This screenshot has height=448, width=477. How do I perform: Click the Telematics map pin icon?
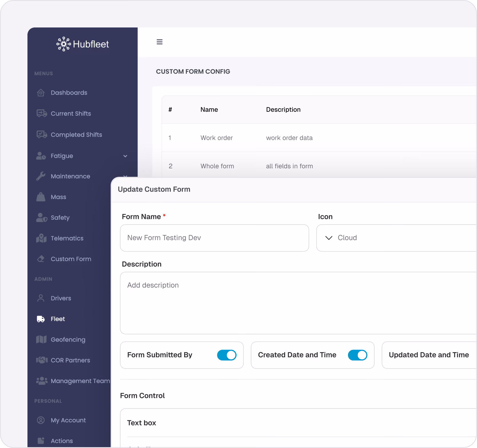(41, 238)
